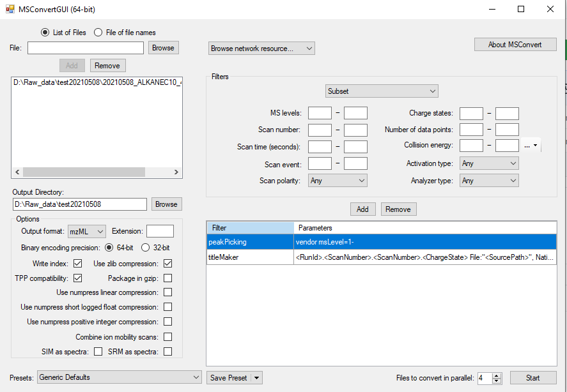Select the File of file names option
This screenshot has width=567, height=392.
[98, 33]
